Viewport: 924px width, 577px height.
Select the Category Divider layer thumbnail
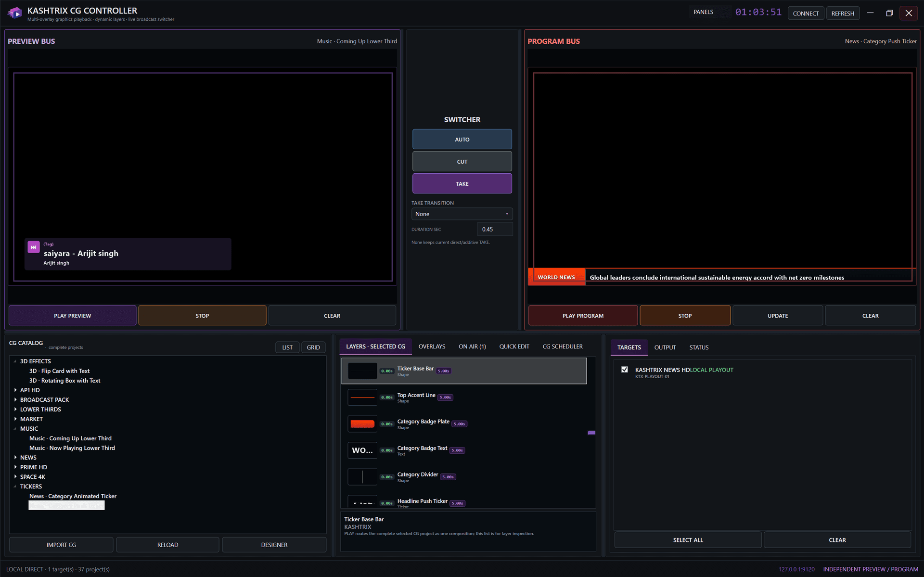pyautogui.click(x=362, y=477)
